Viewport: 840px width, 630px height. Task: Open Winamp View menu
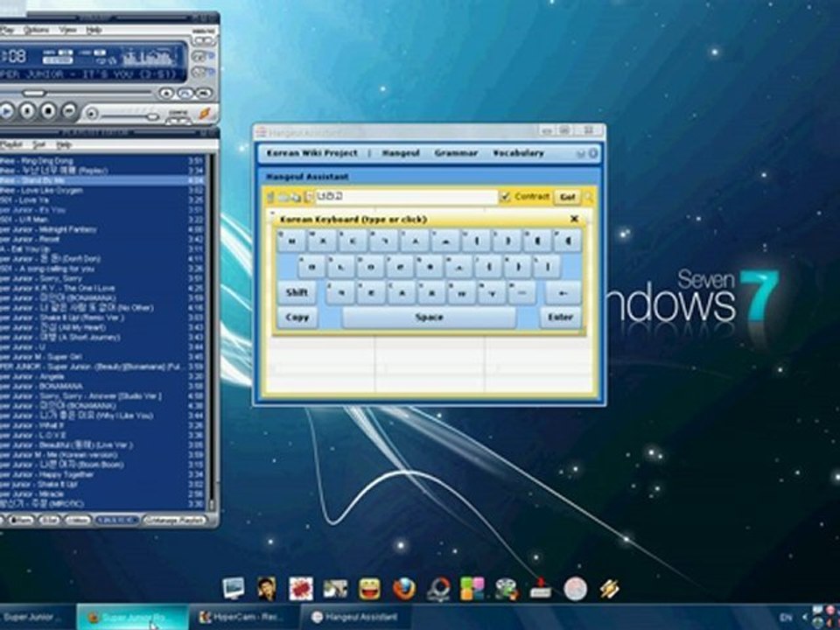coord(67,30)
